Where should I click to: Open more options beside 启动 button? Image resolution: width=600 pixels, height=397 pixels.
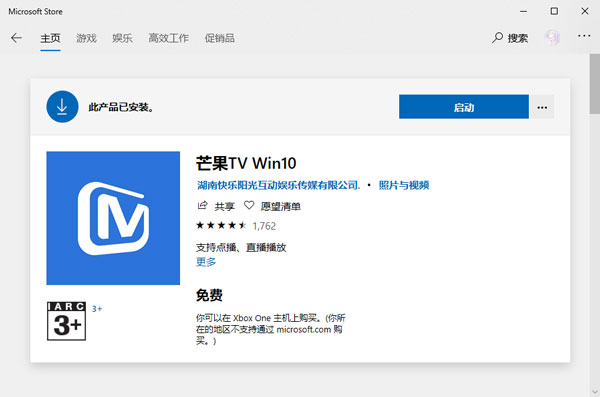[542, 107]
